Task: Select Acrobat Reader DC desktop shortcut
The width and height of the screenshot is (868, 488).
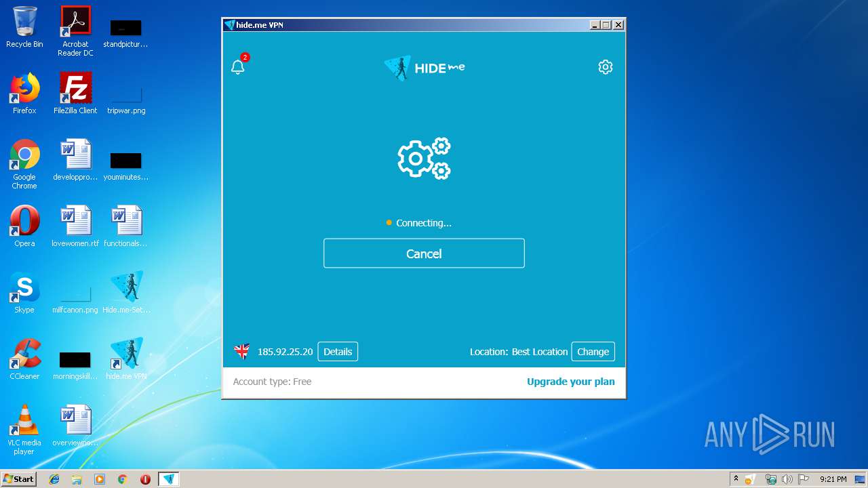Action: pos(75,32)
